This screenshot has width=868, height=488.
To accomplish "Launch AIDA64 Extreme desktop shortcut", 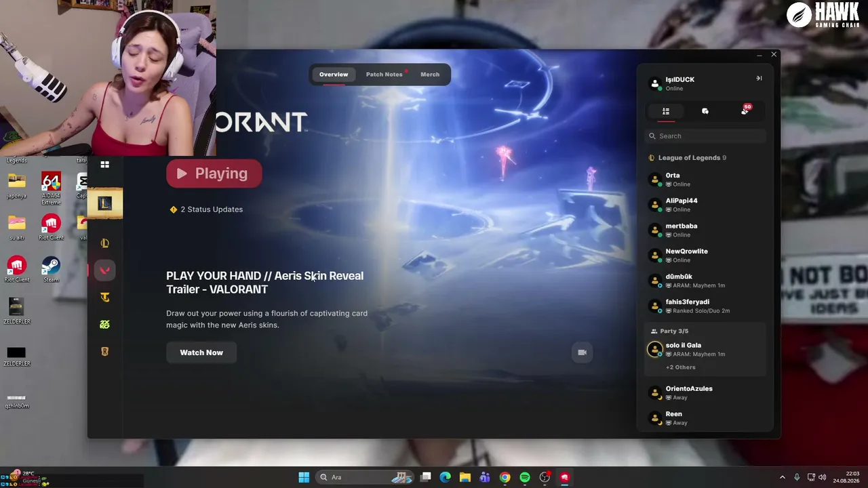I will coord(51,188).
